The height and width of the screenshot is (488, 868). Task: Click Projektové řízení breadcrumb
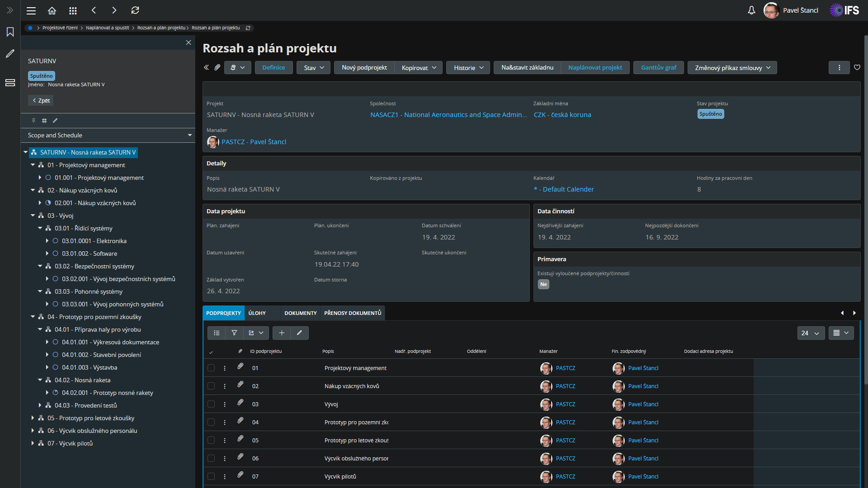60,28
